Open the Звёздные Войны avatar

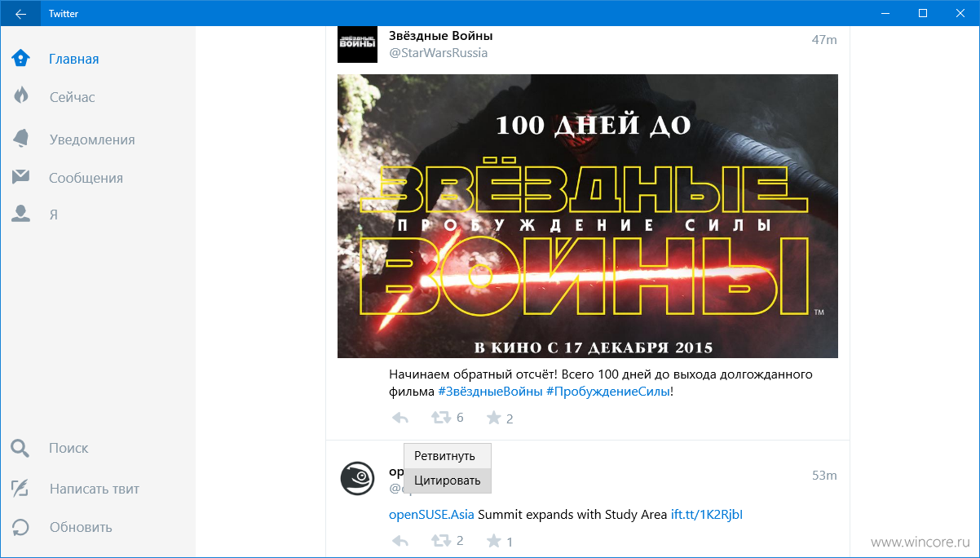pos(357,44)
